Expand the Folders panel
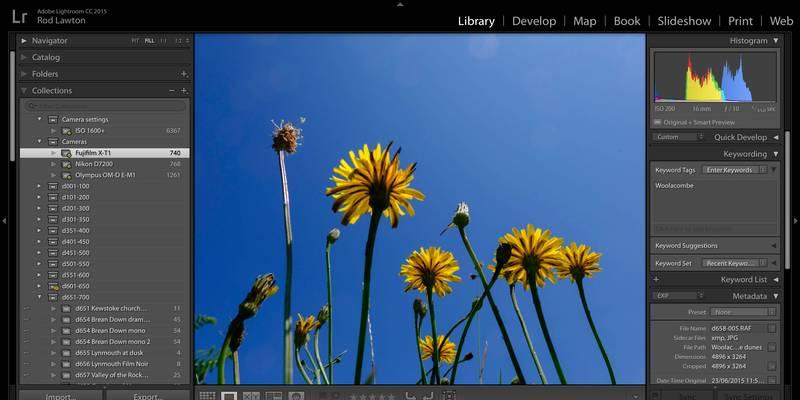800x400 pixels. point(23,74)
